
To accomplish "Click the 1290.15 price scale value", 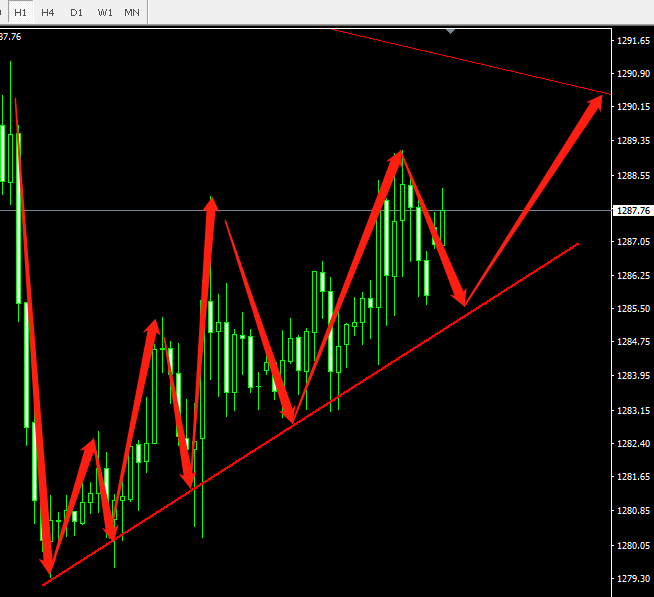I will pos(633,107).
